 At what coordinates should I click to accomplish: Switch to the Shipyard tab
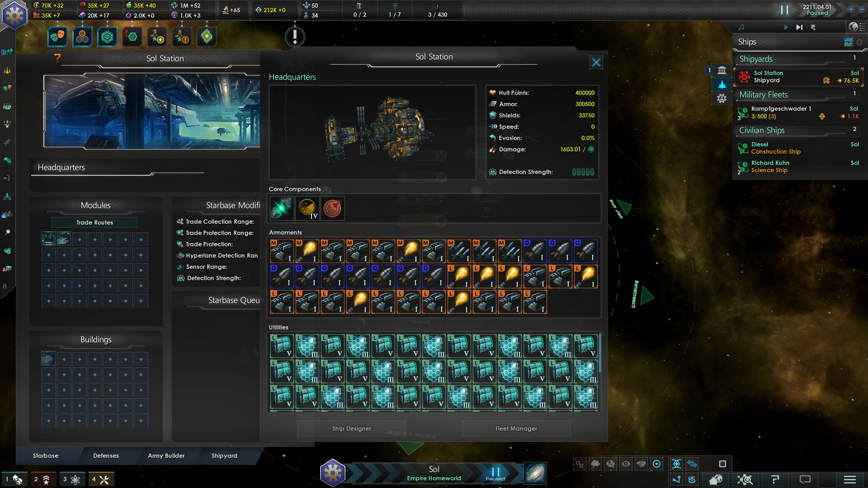pyautogui.click(x=224, y=455)
